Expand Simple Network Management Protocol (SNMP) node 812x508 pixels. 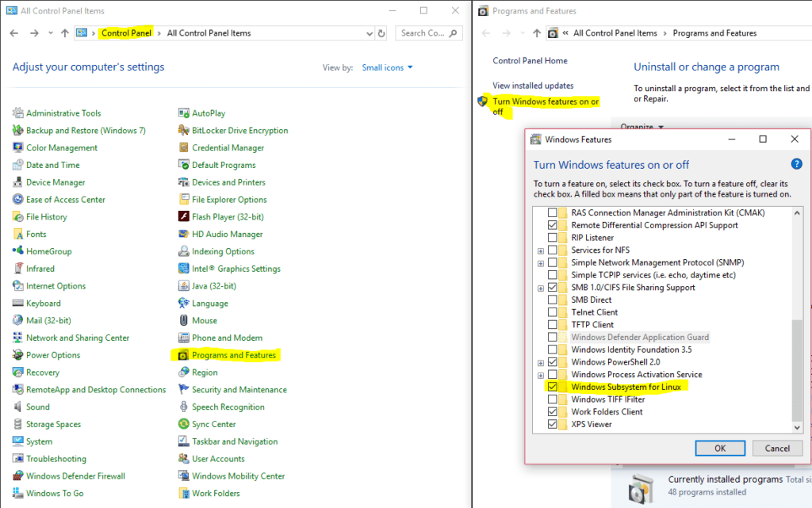click(x=541, y=263)
